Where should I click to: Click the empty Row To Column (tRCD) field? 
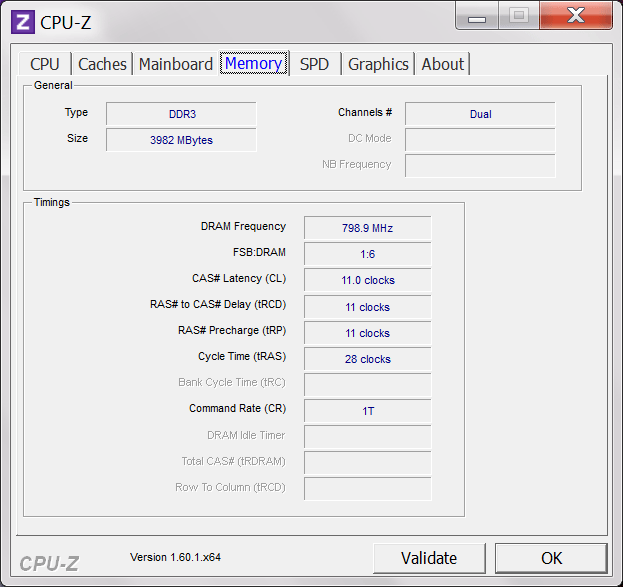(x=368, y=489)
